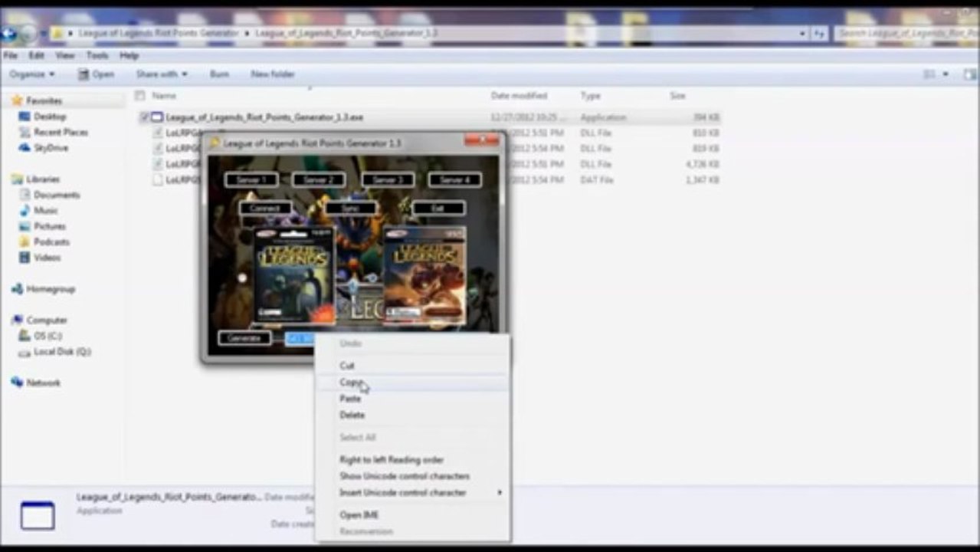Click the left League of Legends card image
The height and width of the screenshot is (552, 980).
[x=294, y=275]
